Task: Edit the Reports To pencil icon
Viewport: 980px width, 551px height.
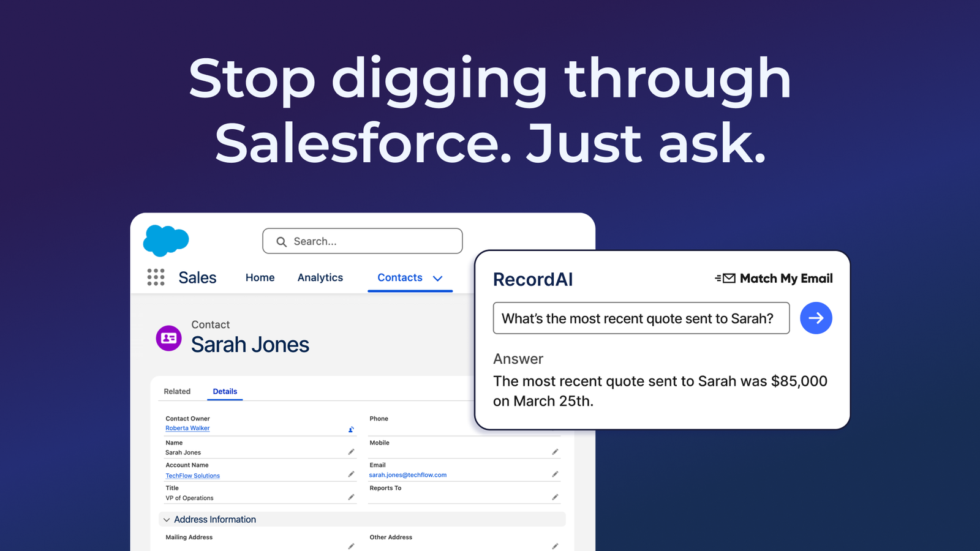Action: [555, 497]
